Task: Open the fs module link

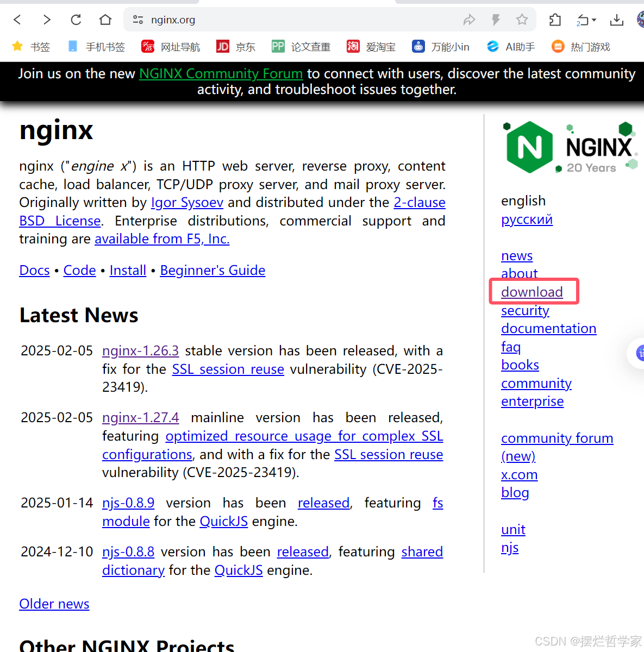Action: [x=438, y=503]
